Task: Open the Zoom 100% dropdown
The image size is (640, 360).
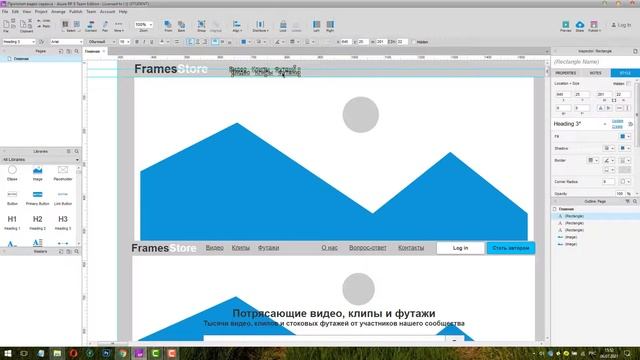Action: [x=144, y=25]
